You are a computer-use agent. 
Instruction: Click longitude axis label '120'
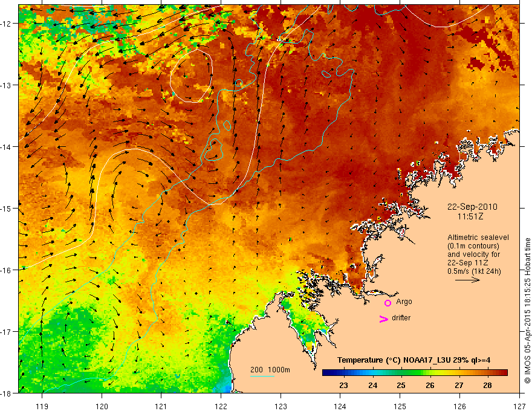pyautogui.click(x=102, y=406)
